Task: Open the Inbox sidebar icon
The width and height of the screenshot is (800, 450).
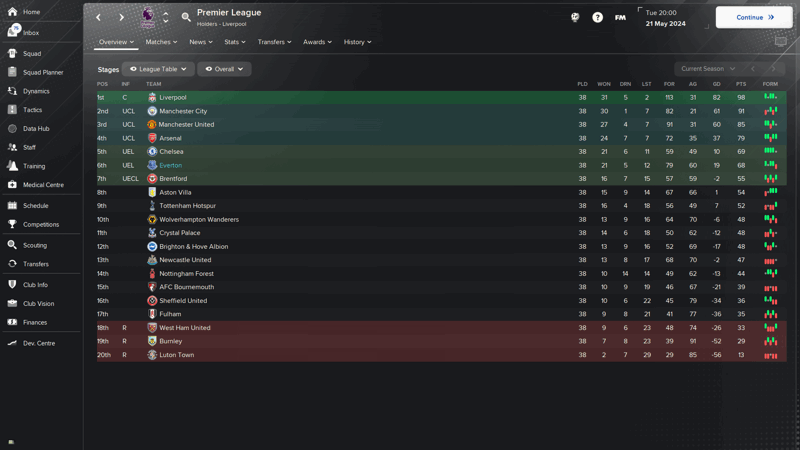Action: [13, 31]
